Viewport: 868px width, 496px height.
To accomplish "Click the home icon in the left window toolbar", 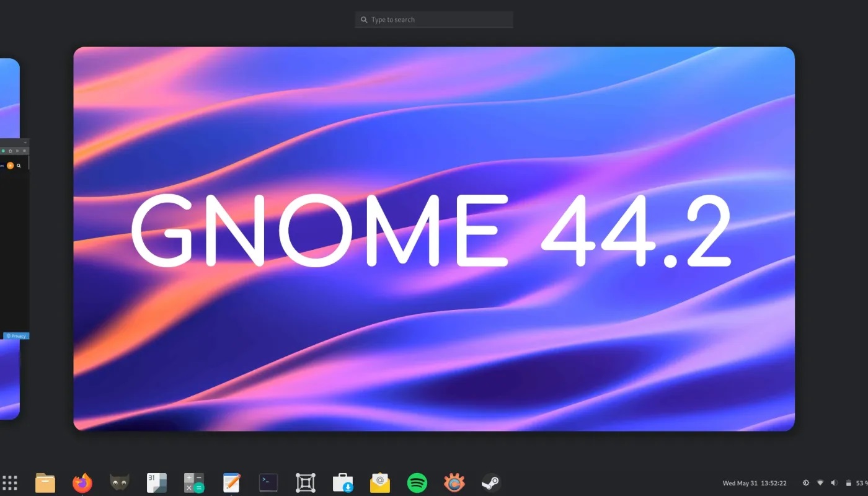I will click(11, 151).
